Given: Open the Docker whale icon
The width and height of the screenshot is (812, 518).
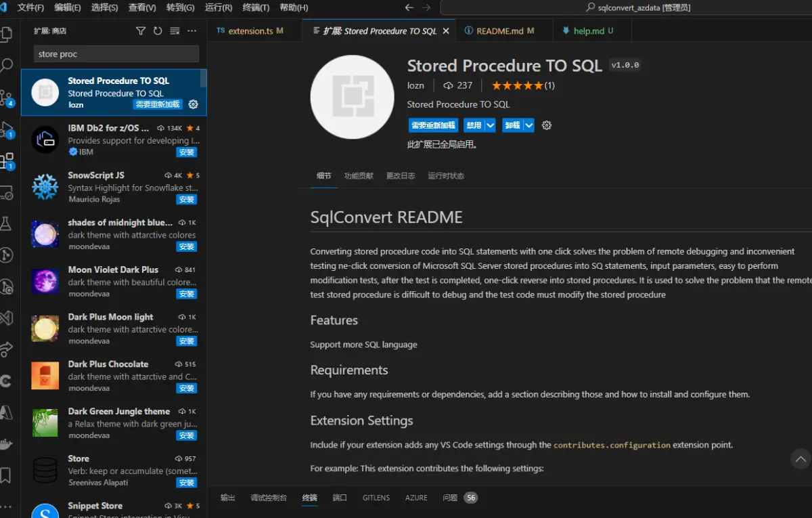Looking at the screenshot, I should click(6, 444).
